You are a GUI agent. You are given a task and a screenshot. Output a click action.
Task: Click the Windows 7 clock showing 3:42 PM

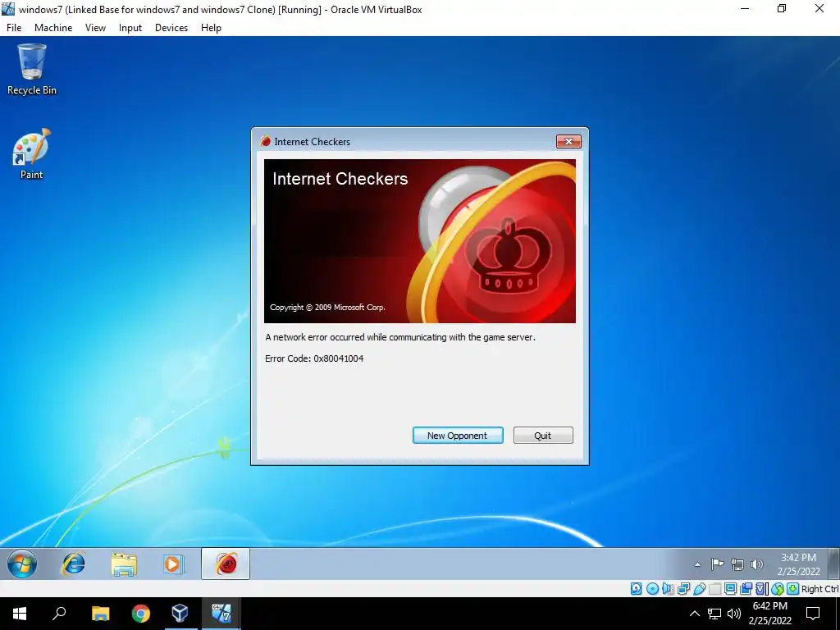798,564
